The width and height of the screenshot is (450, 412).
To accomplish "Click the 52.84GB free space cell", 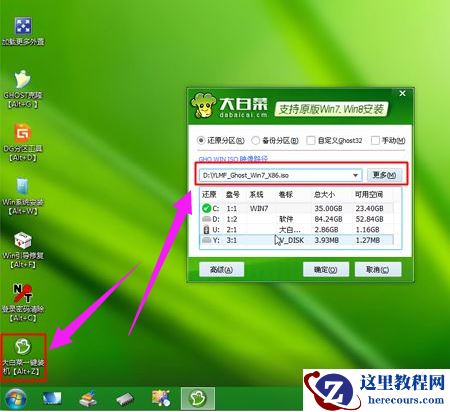I will (370, 219).
